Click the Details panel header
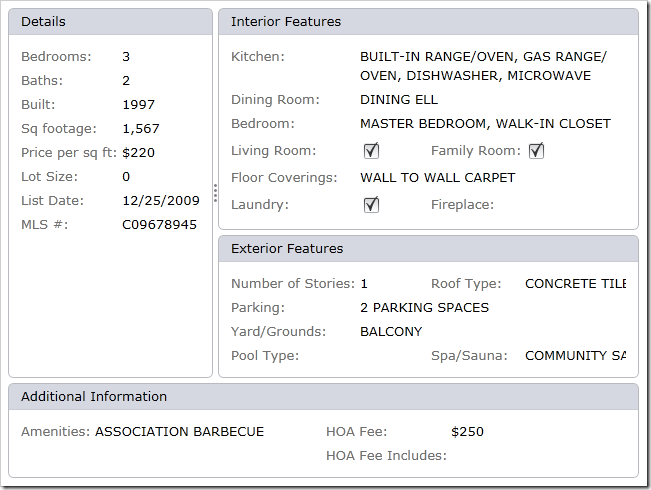651x490 pixels. tap(110, 22)
